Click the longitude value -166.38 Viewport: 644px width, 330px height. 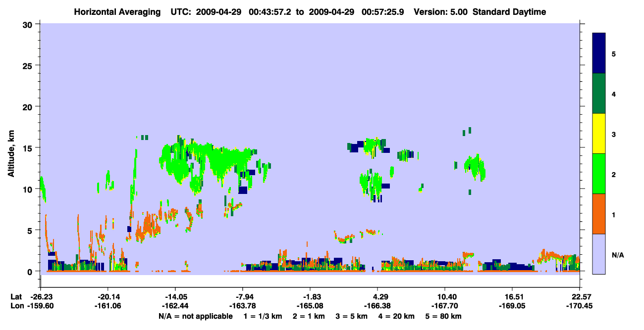click(x=377, y=306)
